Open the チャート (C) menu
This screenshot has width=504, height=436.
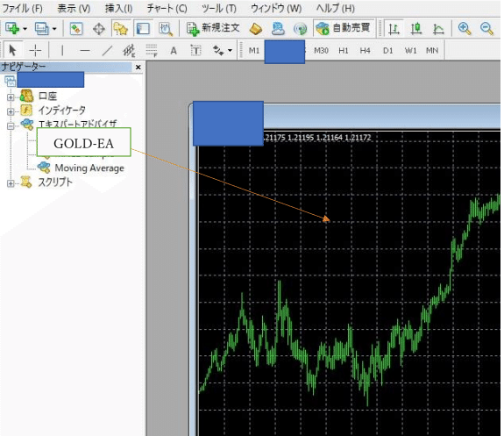click(167, 8)
